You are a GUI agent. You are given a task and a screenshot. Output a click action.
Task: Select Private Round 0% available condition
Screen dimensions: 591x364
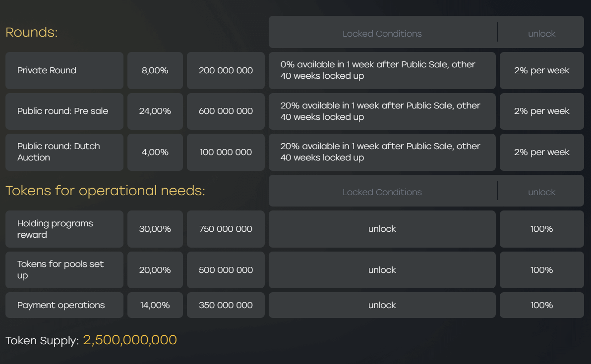coord(382,70)
